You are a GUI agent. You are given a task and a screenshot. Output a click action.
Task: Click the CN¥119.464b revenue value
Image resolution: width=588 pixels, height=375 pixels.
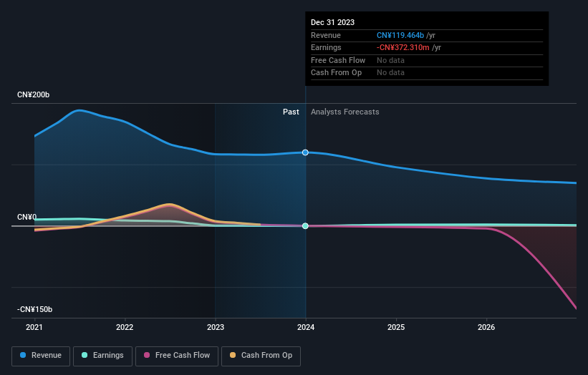point(400,35)
